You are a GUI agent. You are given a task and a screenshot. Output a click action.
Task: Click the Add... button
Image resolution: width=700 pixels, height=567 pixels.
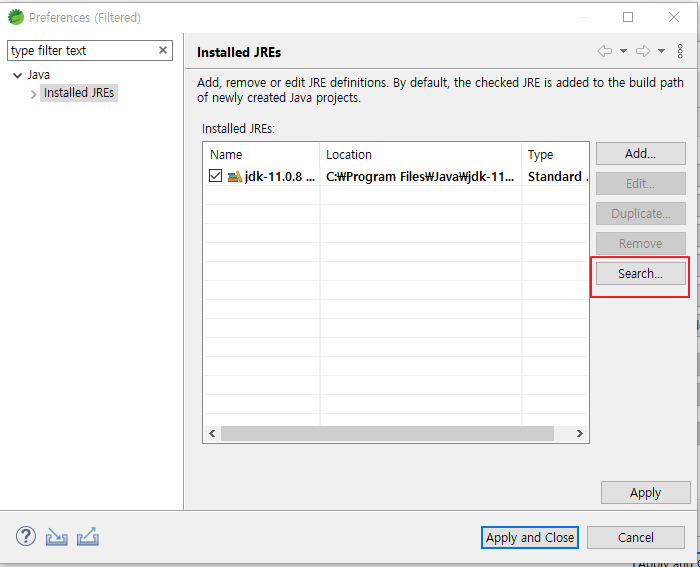click(x=641, y=154)
